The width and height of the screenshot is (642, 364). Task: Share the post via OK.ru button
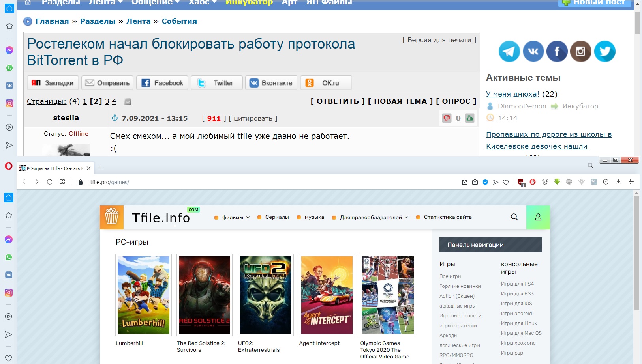[x=326, y=83]
